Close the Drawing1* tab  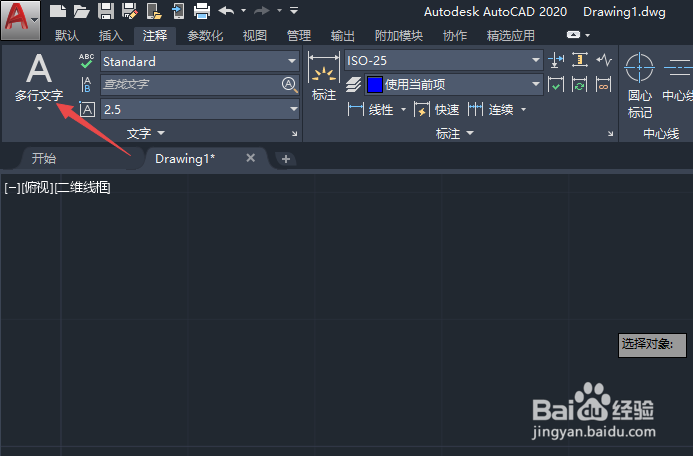pyautogui.click(x=251, y=158)
